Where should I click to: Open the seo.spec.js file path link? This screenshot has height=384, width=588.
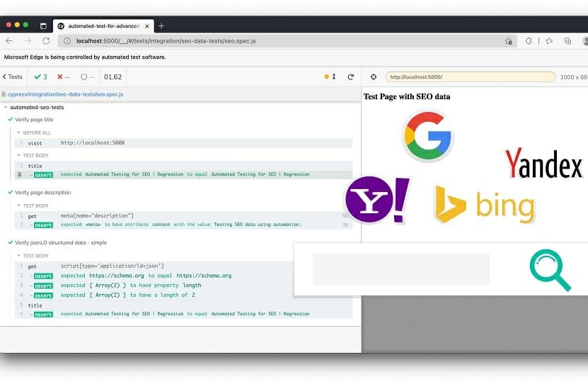coord(65,94)
